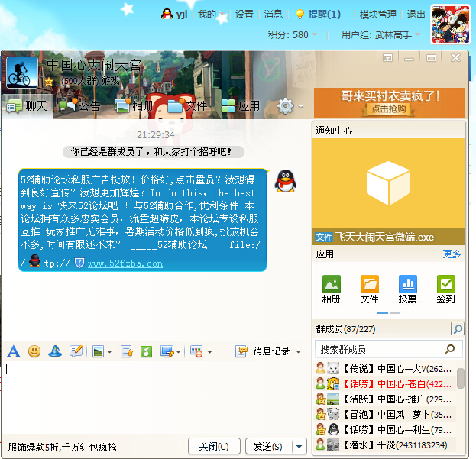Open the www.52fzba.com link

pyautogui.click(x=125, y=263)
